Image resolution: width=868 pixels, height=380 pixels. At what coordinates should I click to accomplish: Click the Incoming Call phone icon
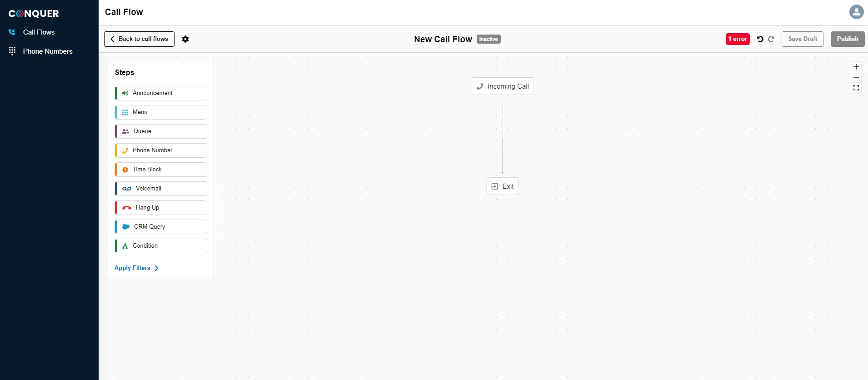[x=480, y=86]
